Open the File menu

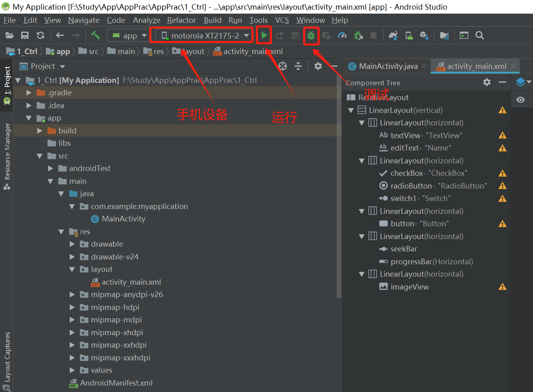point(9,20)
